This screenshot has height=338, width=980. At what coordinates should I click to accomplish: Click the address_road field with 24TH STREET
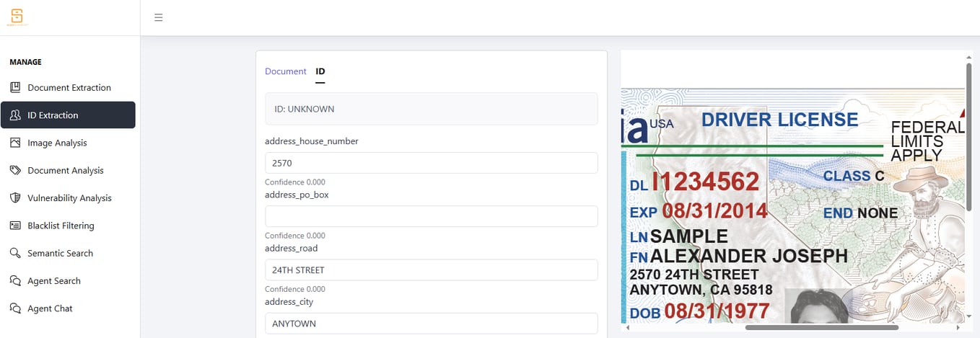click(x=431, y=270)
